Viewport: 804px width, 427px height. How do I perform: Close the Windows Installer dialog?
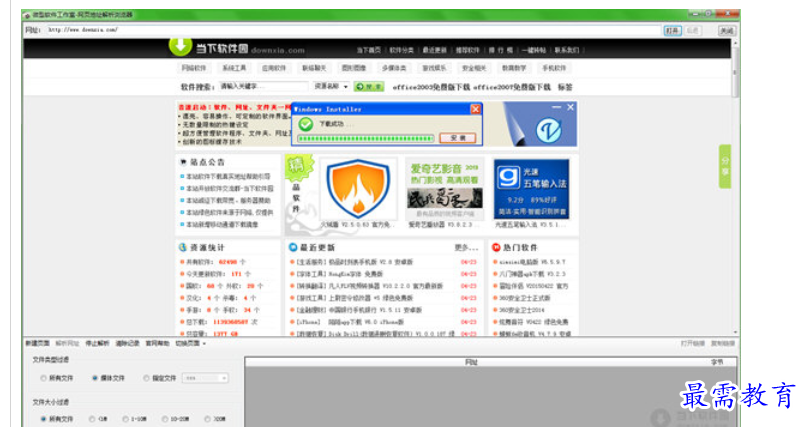[475, 109]
